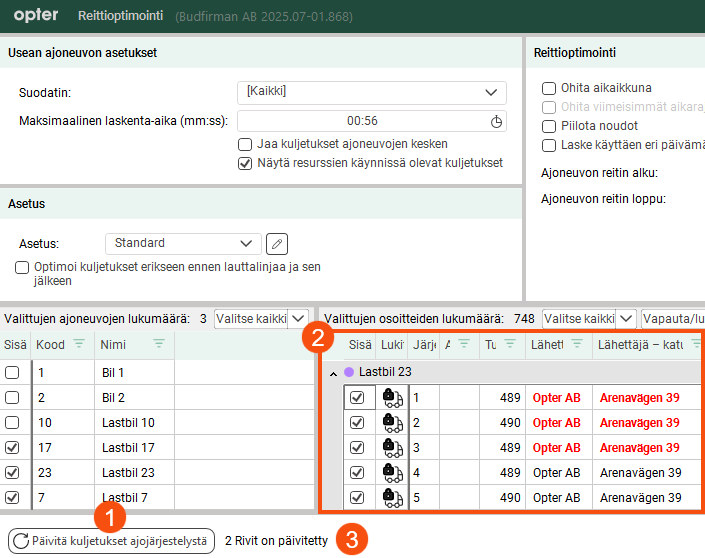Uncheck vehicle Lastbil 17 checkbox
This screenshot has height=558, width=705.
tap(12, 448)
